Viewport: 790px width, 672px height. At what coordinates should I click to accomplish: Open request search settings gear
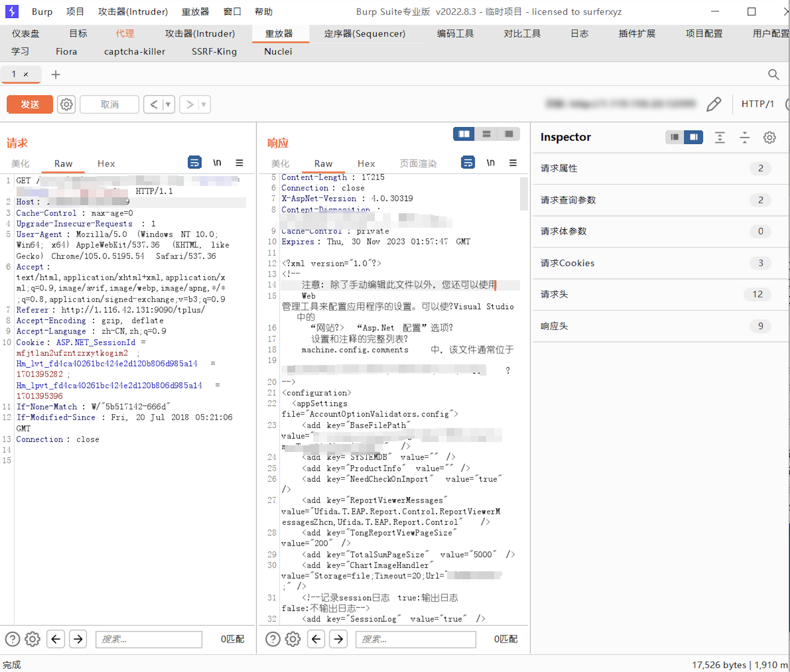coord(32,639)
